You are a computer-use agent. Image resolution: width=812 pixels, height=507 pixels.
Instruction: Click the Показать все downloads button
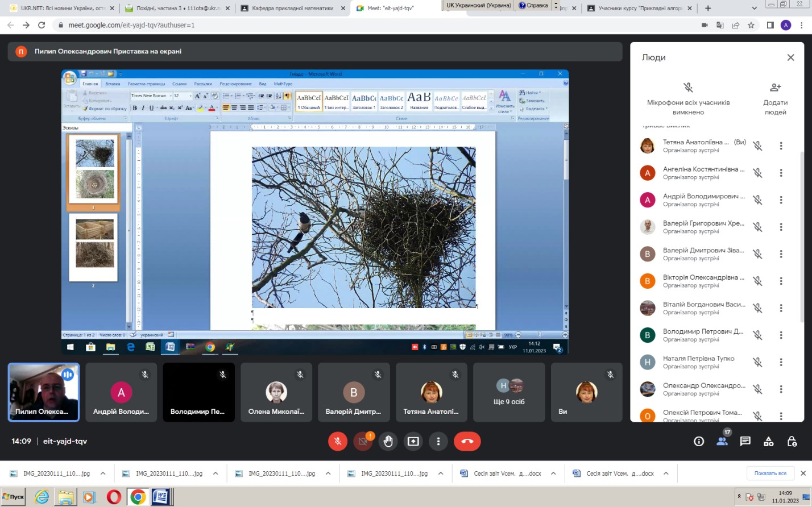tap(770, 473)
